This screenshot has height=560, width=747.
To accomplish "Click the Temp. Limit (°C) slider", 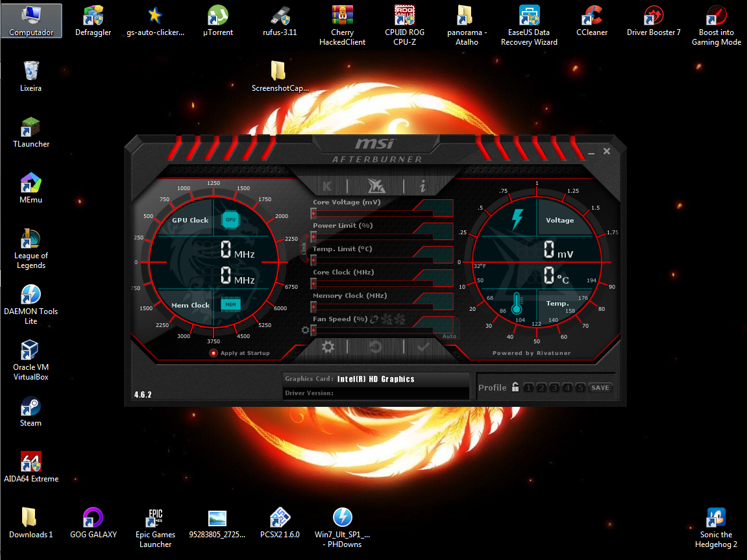I will (372, 260).
